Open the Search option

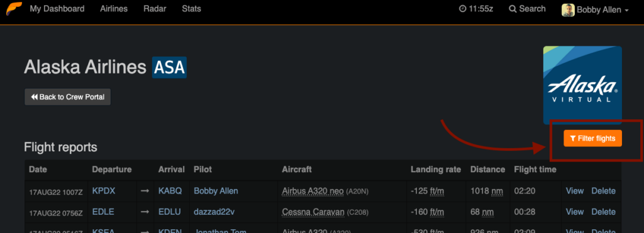(x=528, y=9)
